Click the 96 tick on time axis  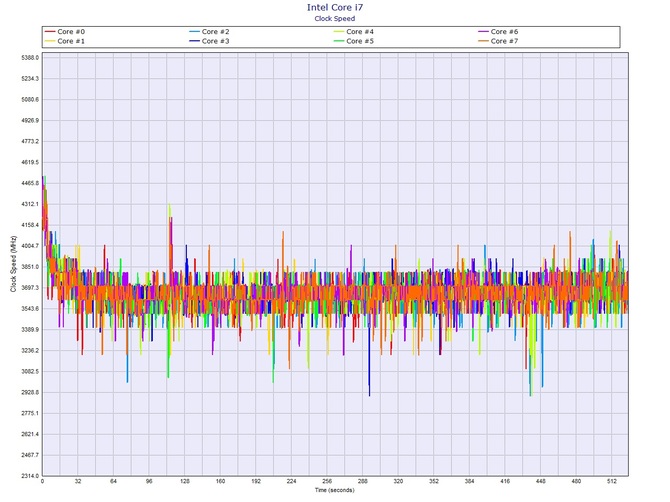coord(149,481)
